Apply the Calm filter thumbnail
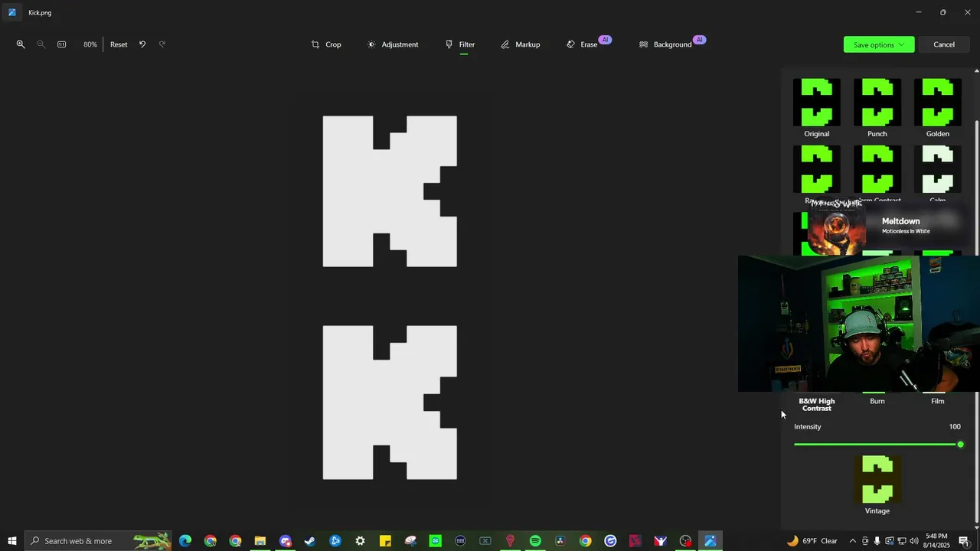The height and width of the screenshot is (551, 980). tap(938, 170)
